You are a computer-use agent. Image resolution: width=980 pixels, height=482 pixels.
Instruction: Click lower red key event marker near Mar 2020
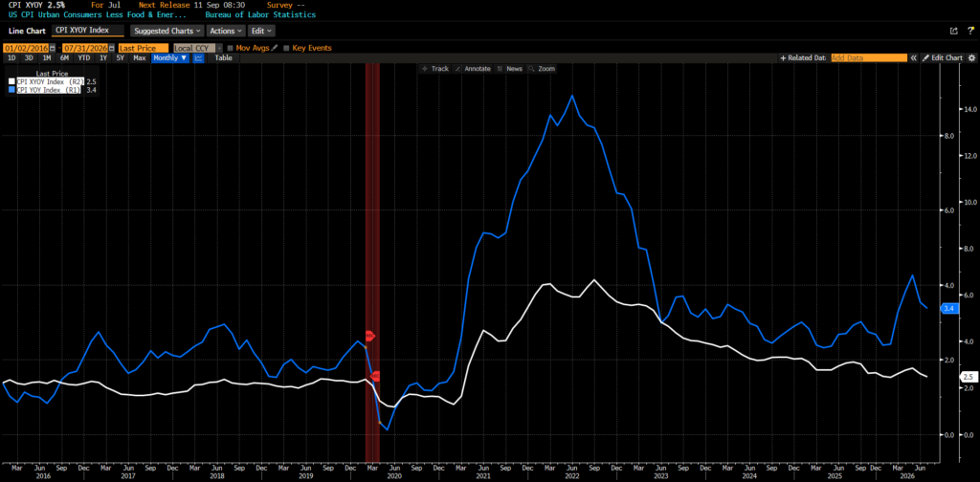click(x=375, y=376)
